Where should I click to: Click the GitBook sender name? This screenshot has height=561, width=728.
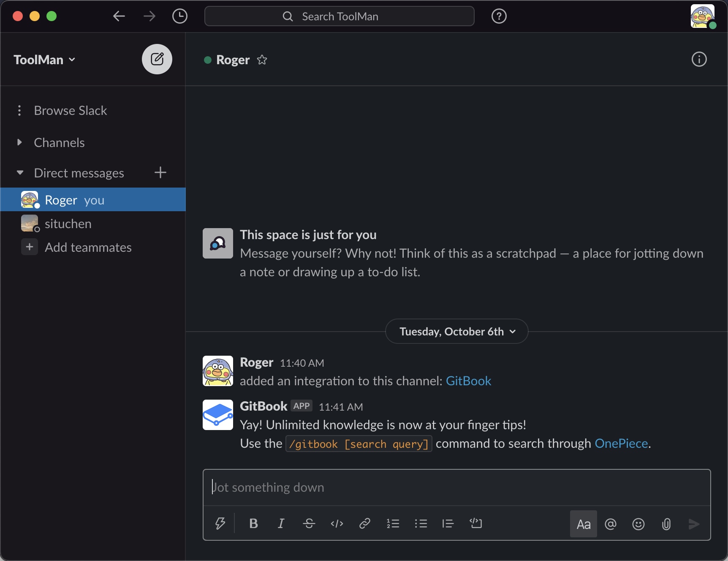pos(263,406)
